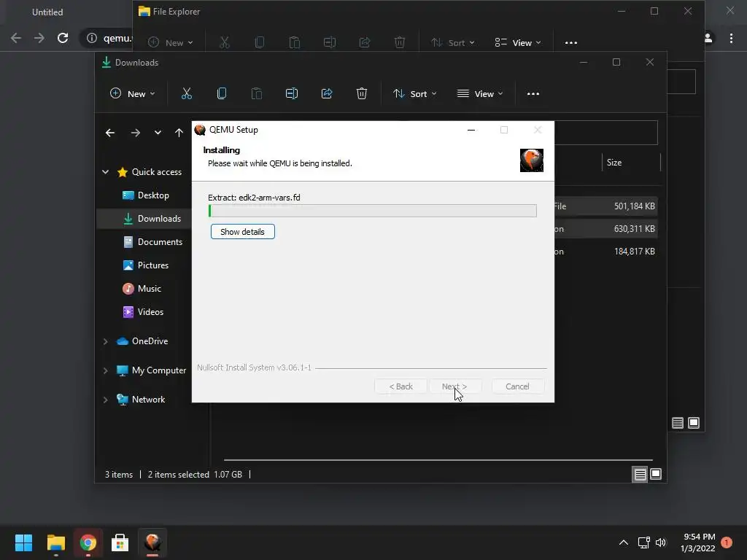
Task: Open the Chrome three-dot menu
Action: [x=731, y=38]
